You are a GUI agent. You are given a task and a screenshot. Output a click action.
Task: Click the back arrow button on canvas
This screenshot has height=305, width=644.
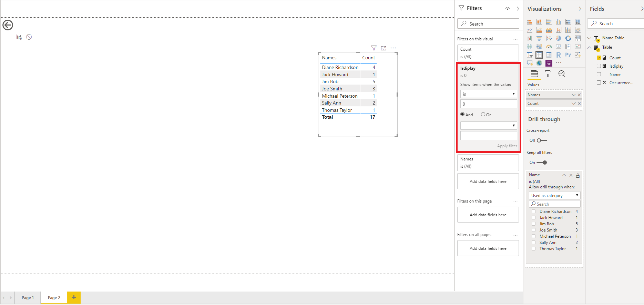pos(8,25)
